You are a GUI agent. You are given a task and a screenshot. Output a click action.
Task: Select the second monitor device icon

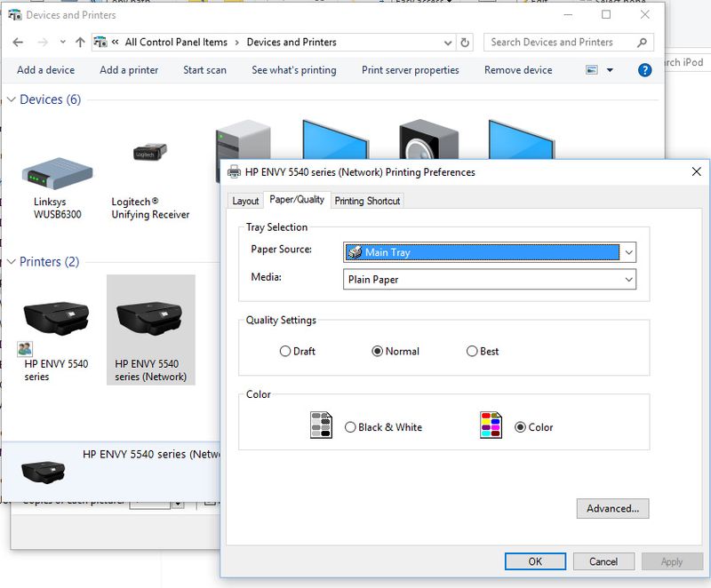[522, 139]
